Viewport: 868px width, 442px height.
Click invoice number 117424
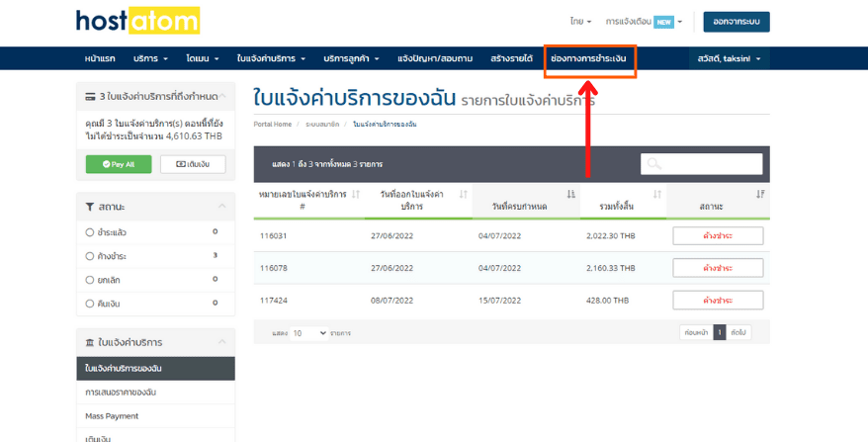point(274,301)
